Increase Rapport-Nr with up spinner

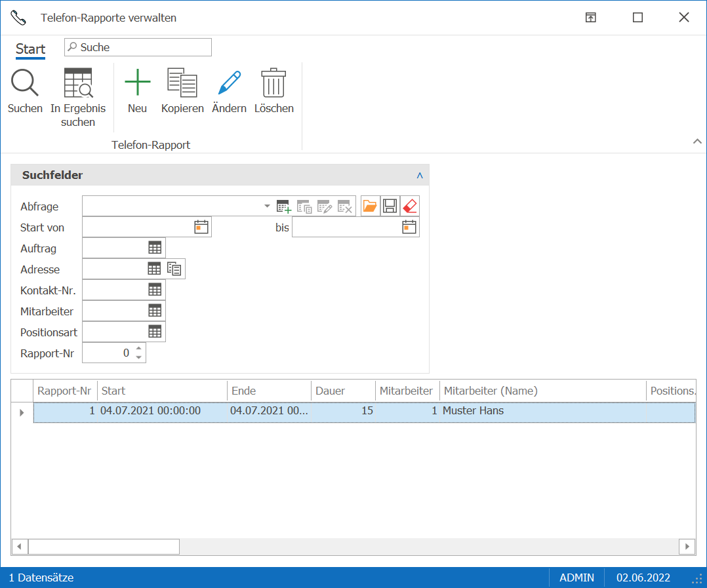[x=139, y=348]
